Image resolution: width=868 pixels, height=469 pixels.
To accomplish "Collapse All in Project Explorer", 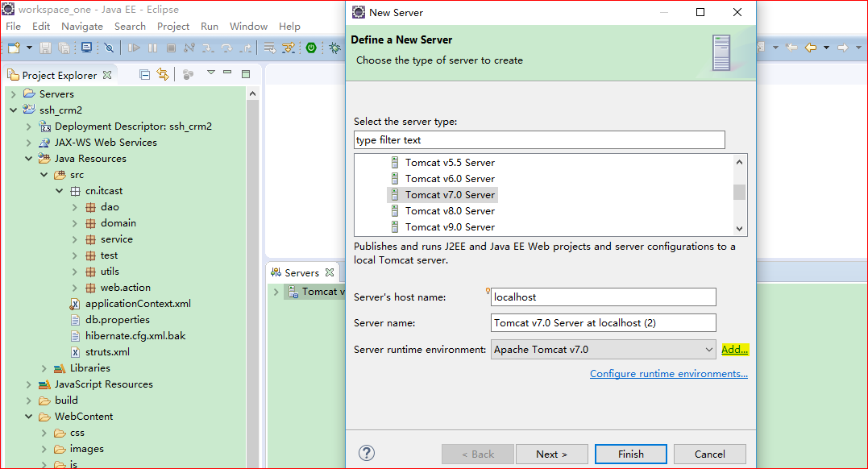I will pyautogui.click(x=145, y=74).
